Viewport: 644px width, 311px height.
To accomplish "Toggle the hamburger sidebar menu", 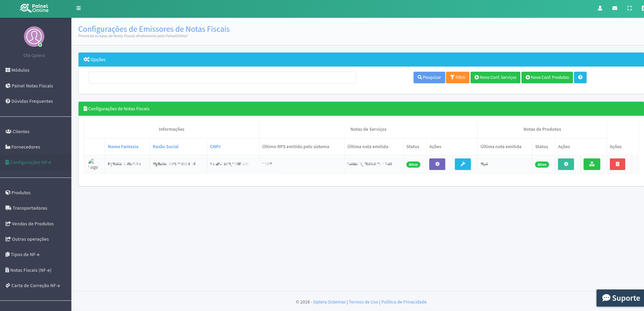I will [x=79, y=8].
